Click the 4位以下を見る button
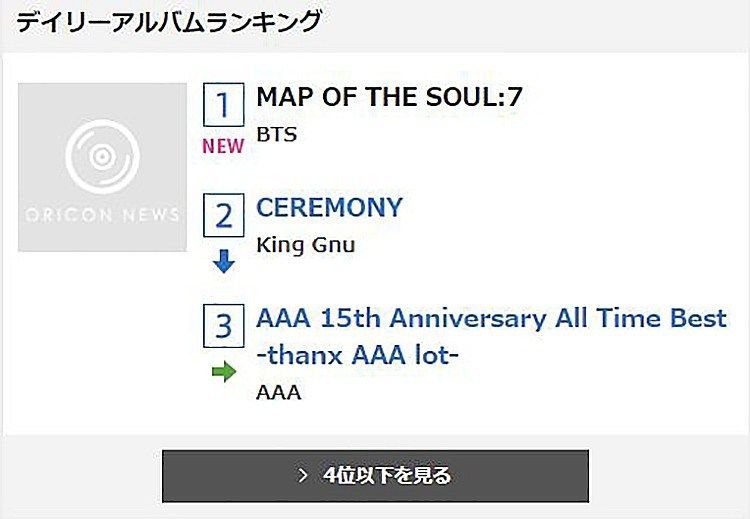The width and height of the screenshot is (750, 519). point(375,475)
